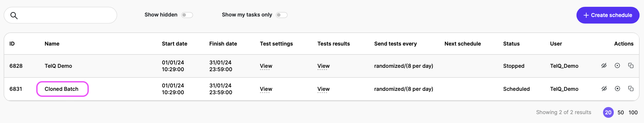This screenshot has width=644, height=123.
Task: Open tests results of Cloned Batch
Action: pyautogui.click(x=323, y=89)
